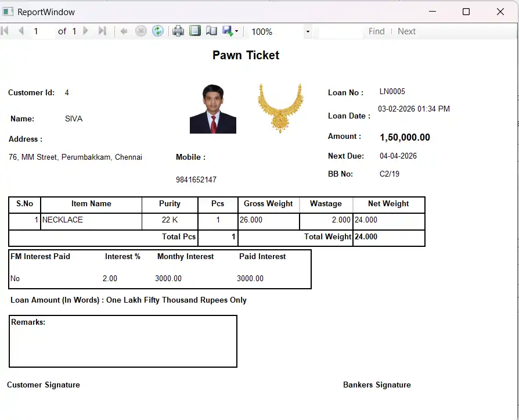Click customer id value 4
The width and height of the screenshot is (519, 420).
(x=67, y=93)
